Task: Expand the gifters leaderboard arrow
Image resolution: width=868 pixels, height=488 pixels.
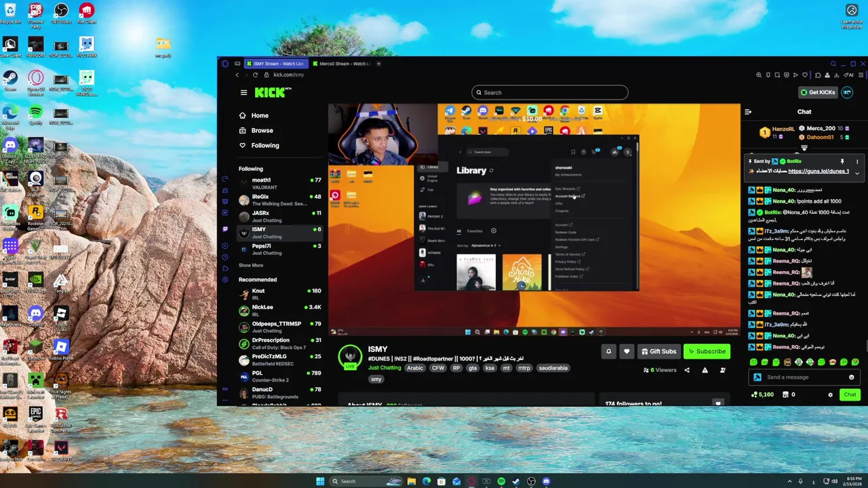Action: coord(804,148)
